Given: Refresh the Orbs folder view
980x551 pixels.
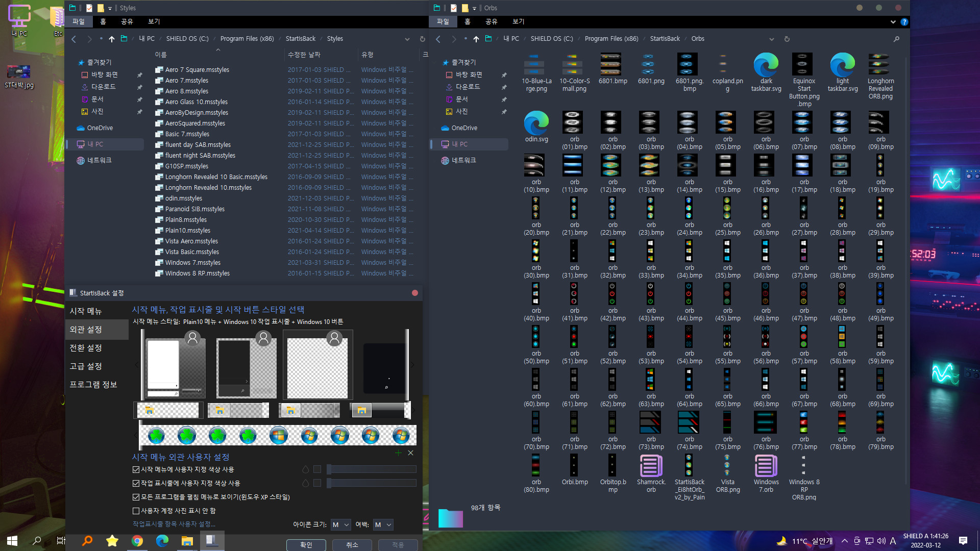Looking at the screenshot, I should click(x=787, y=39).
